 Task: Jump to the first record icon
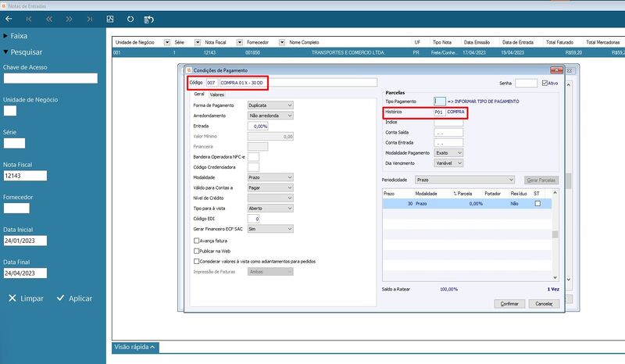tap(29, 19)
